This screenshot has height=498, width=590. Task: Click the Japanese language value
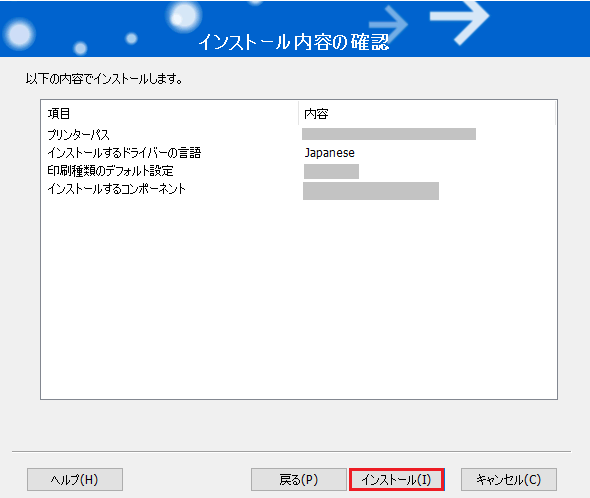pos(330,153)
